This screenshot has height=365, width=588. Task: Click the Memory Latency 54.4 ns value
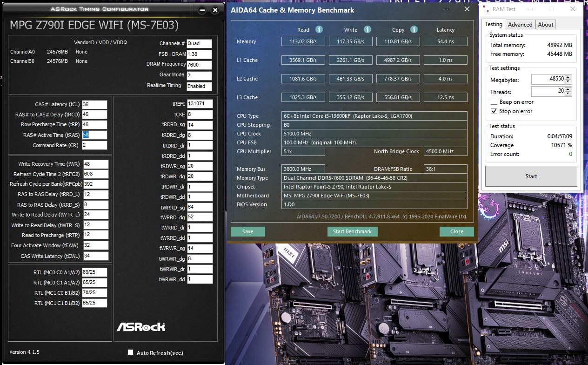pyautogui.click(x=445, y=41)
